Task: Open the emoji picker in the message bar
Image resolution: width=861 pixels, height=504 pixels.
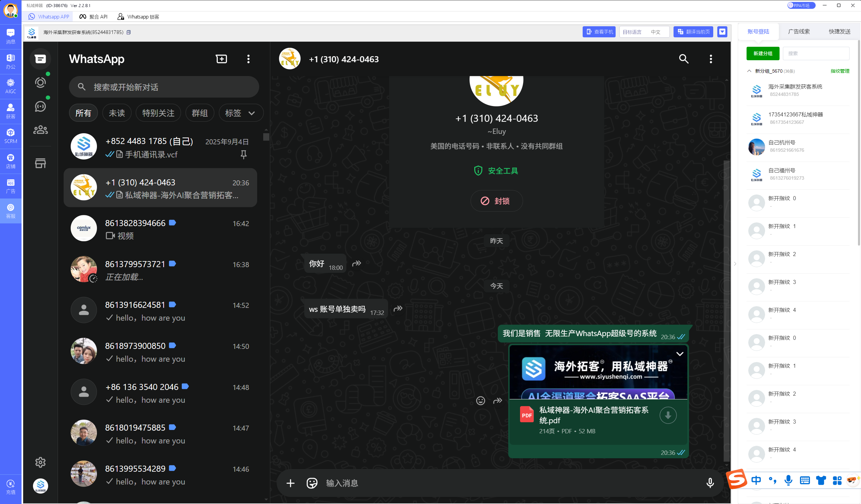Action: pos(312,483)
